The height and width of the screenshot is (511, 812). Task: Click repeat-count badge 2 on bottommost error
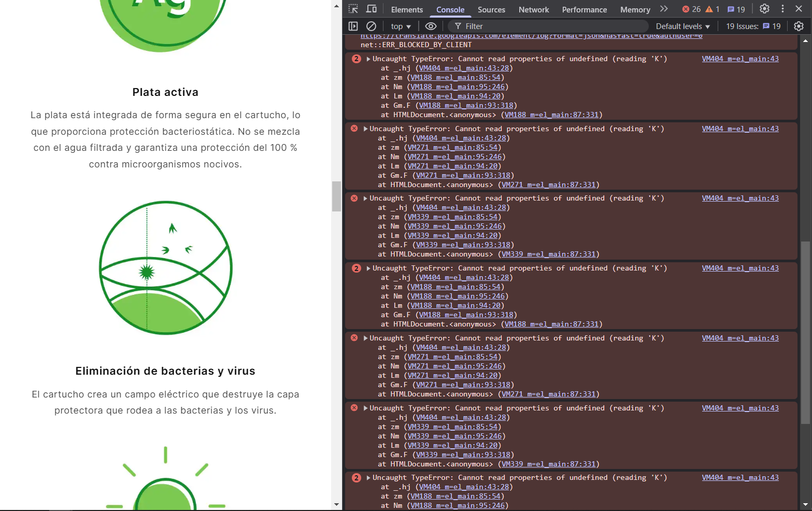pos(357,478)
